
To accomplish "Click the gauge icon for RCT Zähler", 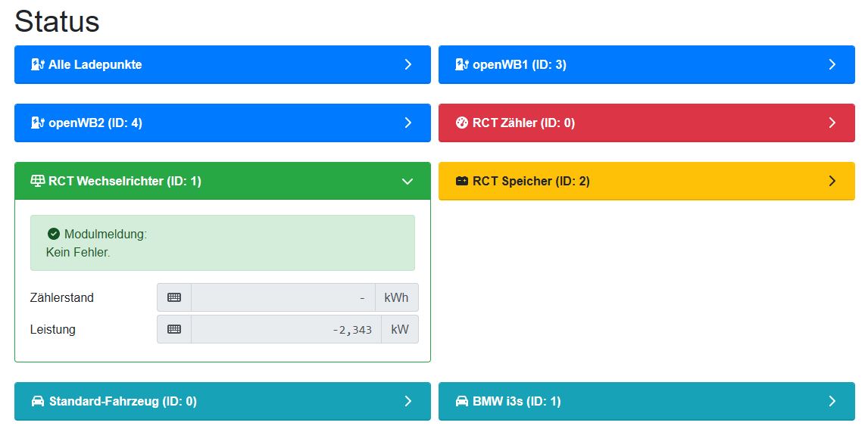I will pos(462,123).
